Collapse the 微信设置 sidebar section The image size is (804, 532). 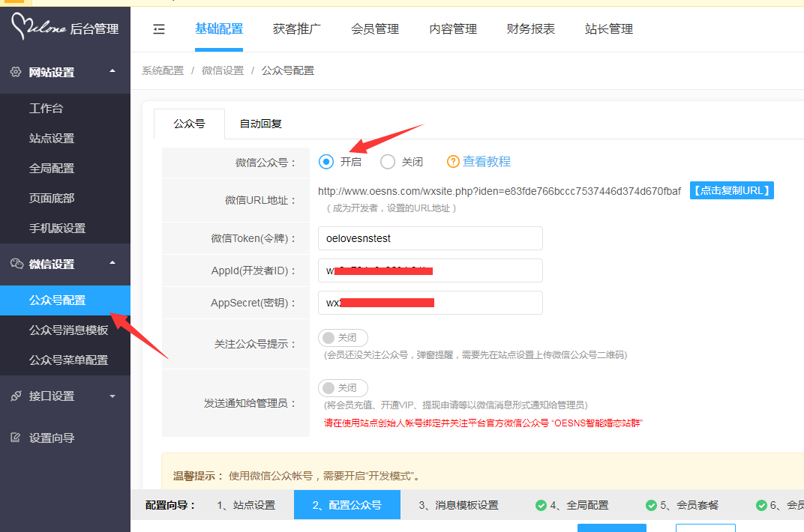(112, 264)
